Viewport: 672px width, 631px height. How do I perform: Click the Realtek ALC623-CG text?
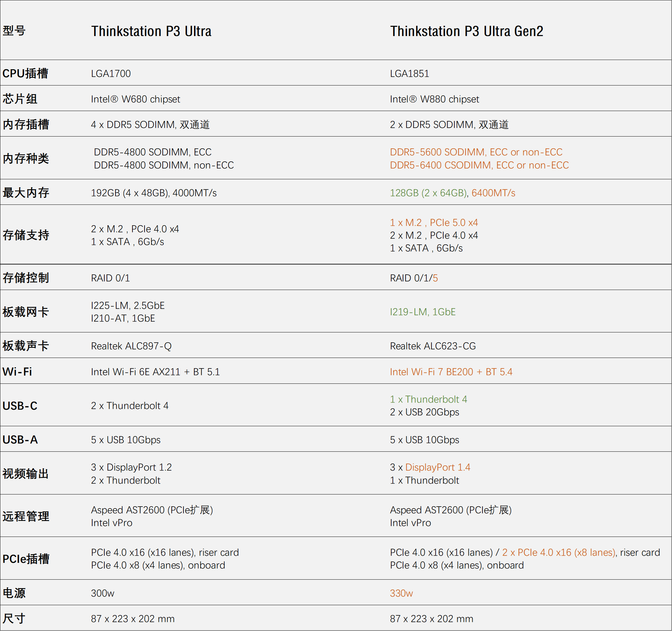(x=433, y=346)
